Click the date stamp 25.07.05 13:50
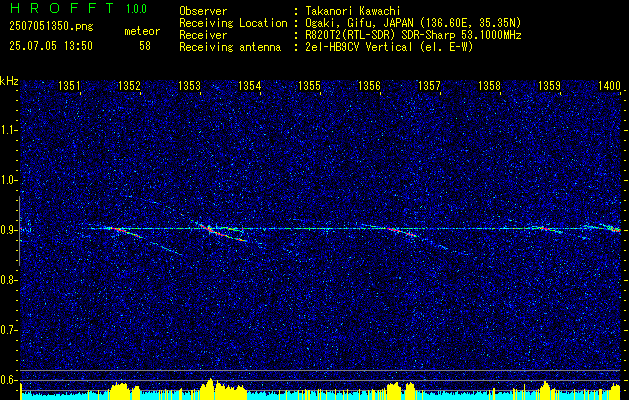 (x=51, y=46)
